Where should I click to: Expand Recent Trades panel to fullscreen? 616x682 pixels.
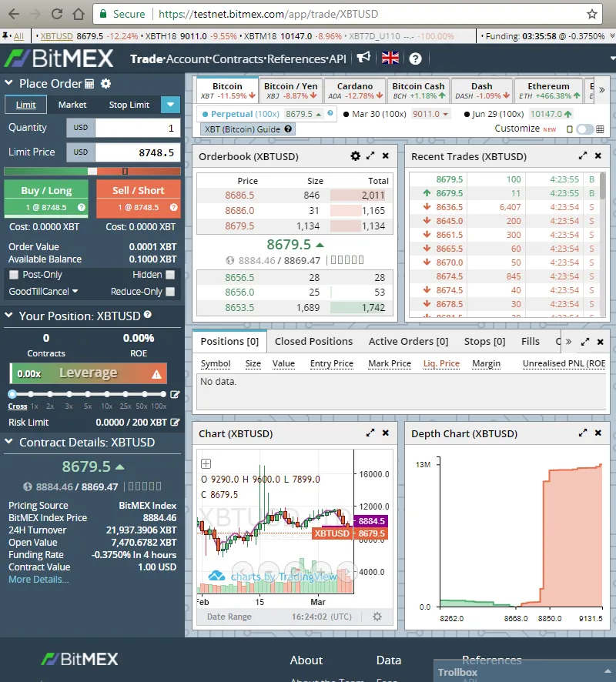pyautogui.click(x=583, y=155)
